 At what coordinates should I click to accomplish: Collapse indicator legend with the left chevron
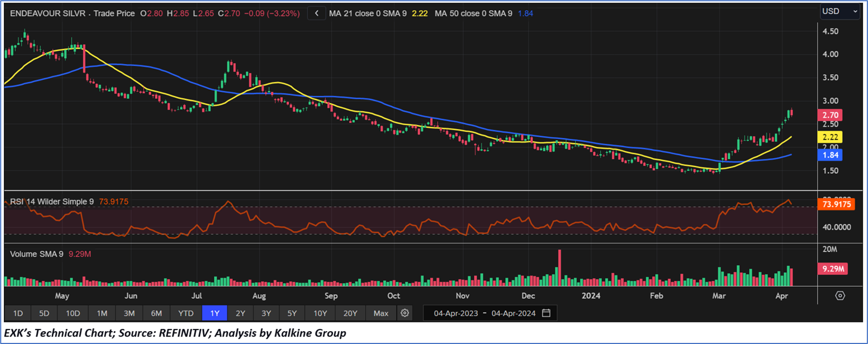(x=317, y=14)
